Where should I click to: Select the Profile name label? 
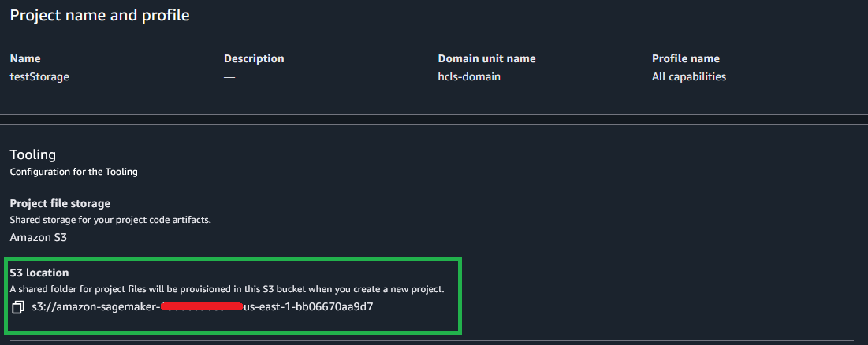coord(685,58)
